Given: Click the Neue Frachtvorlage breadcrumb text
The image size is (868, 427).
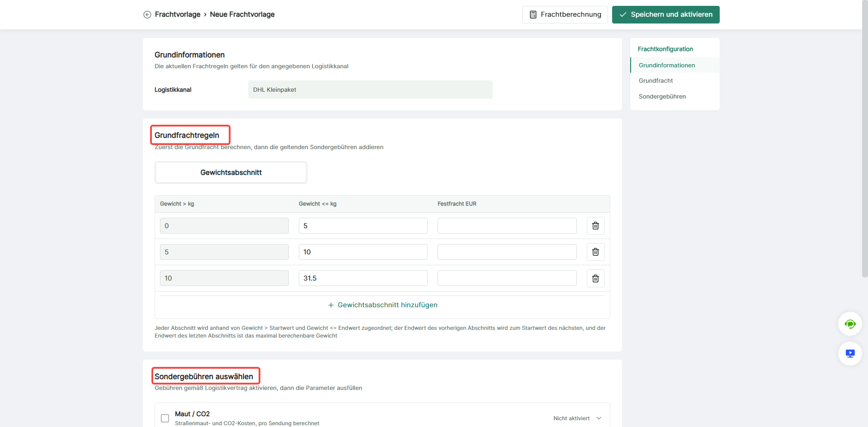Looking at the screenshot, I should pyautogui.click(x=242, y=14).
